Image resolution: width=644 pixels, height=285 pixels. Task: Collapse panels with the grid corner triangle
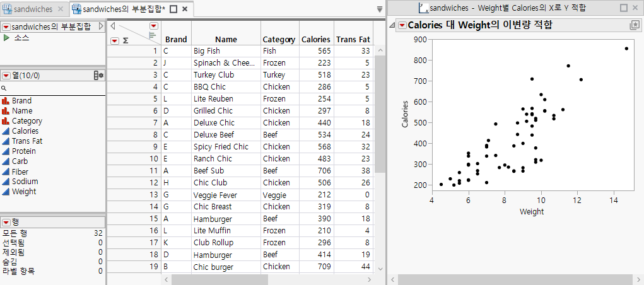pos(113,26)
